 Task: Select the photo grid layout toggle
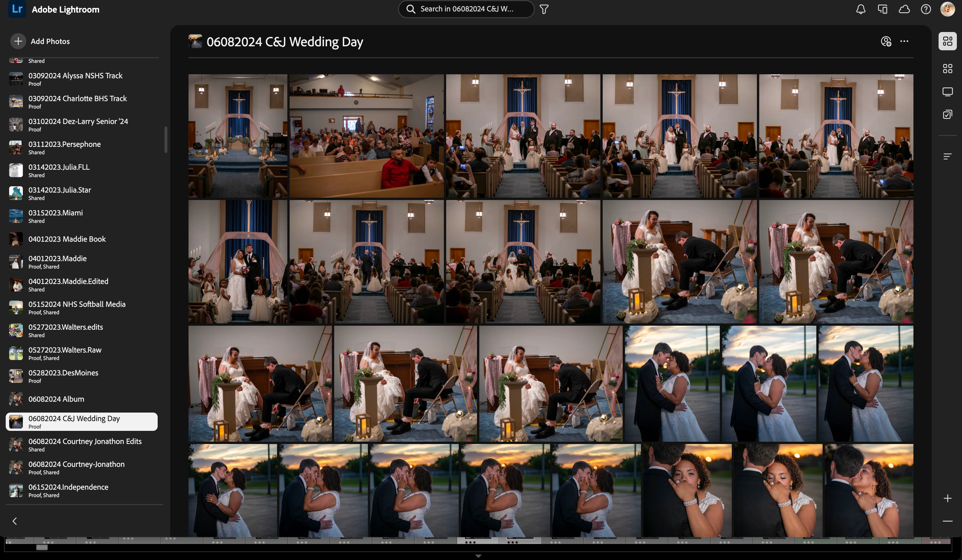tap(947, 41)
